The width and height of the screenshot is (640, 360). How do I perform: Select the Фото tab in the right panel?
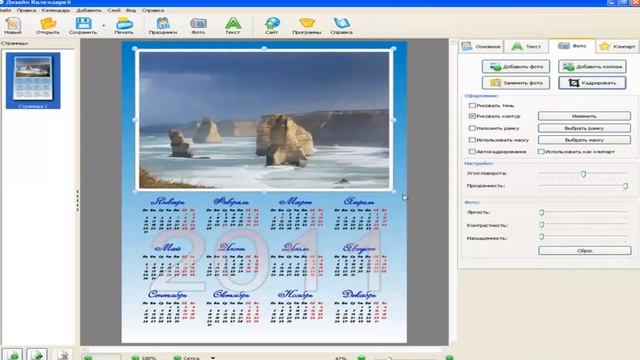click(572, 46)
